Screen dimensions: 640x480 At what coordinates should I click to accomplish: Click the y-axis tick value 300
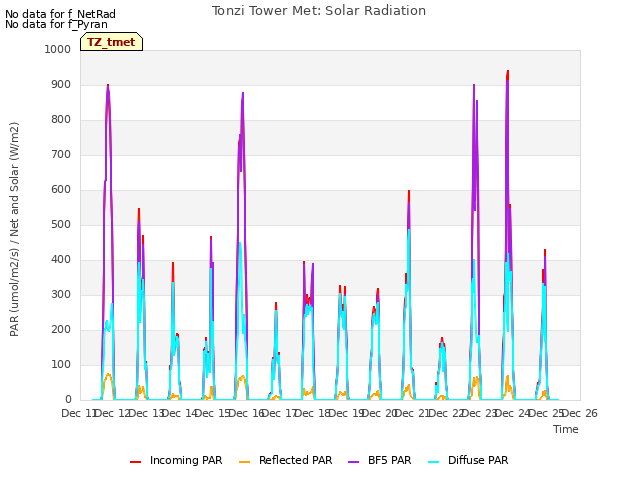point(61,295)
